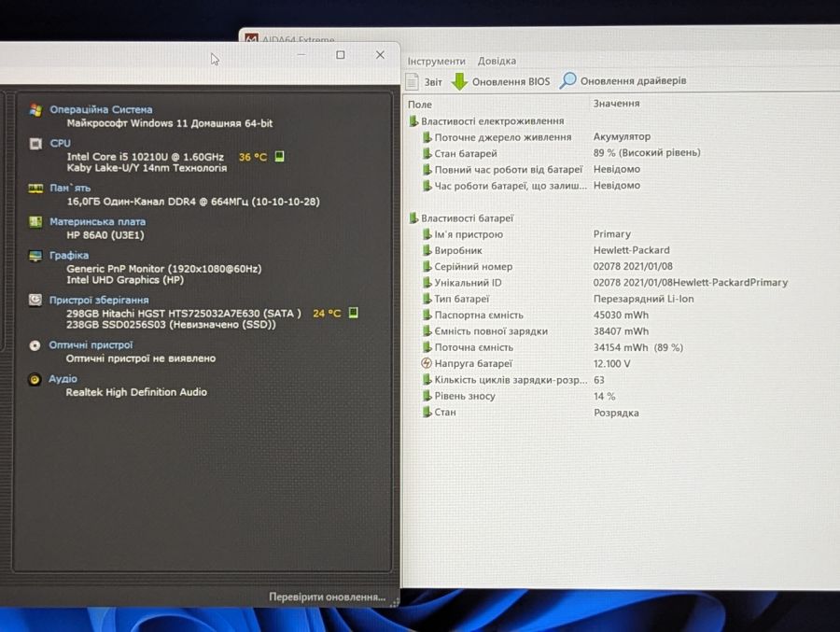840x632 pixels.
Task: Click the Значення column header
Action: pos(616,103)
